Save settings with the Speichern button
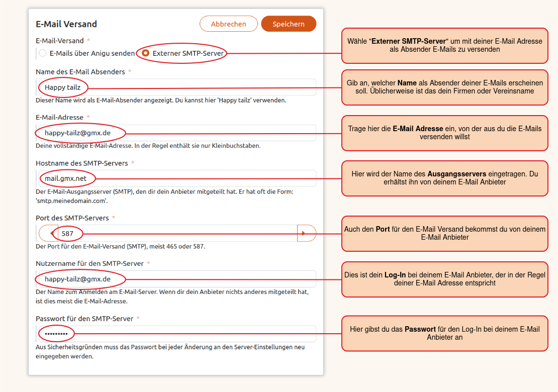Image resolution: width=558 pixels, height=392 pixels. (289, 24)
